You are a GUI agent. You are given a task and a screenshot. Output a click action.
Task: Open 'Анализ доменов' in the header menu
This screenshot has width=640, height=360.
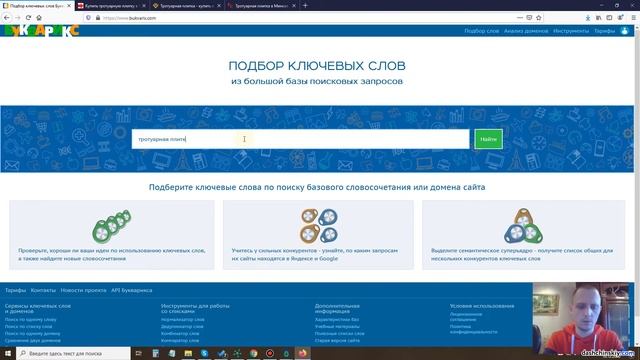526,31
